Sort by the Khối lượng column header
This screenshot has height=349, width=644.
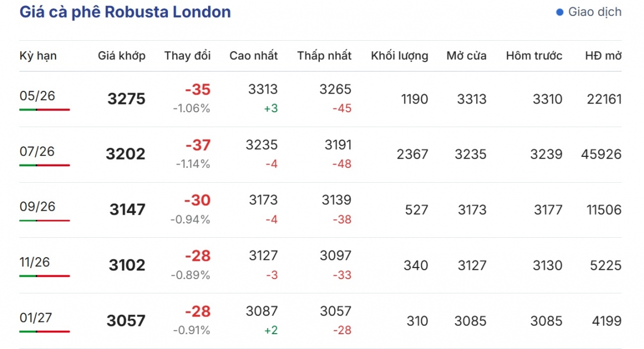400,56
